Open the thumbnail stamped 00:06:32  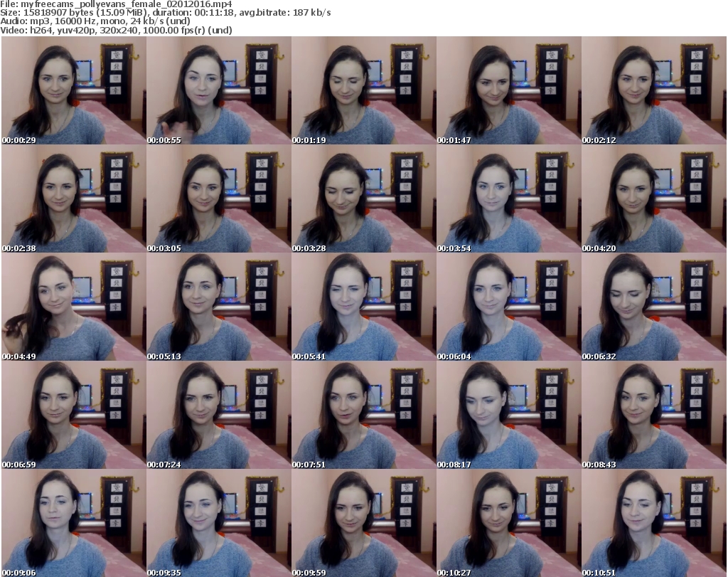coord(654,307)
